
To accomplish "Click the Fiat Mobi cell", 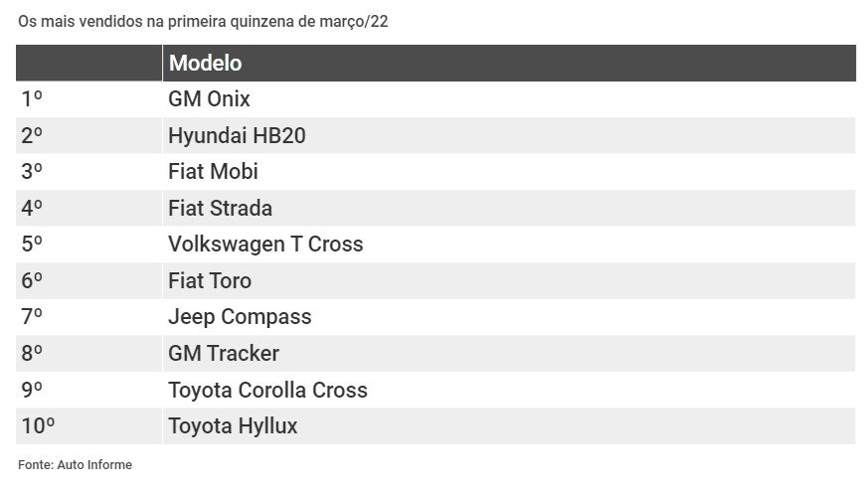I will (x=509, y=172).
